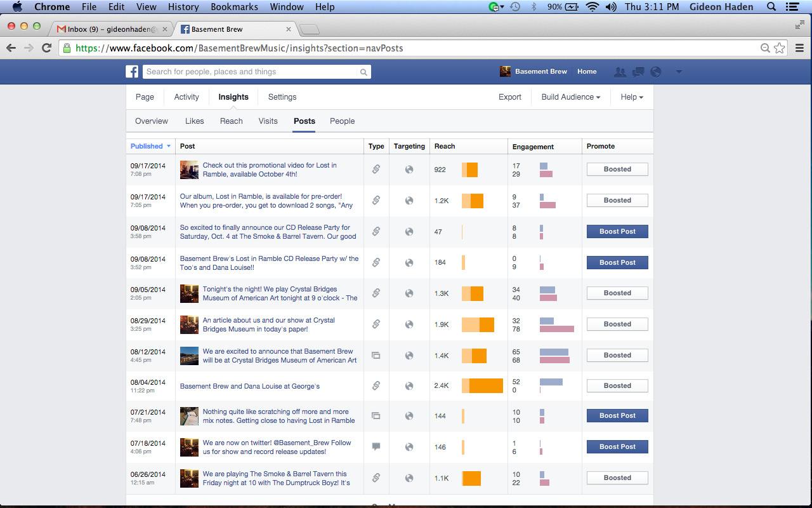Click Boosted button for promotional video post

coord(617,170)
